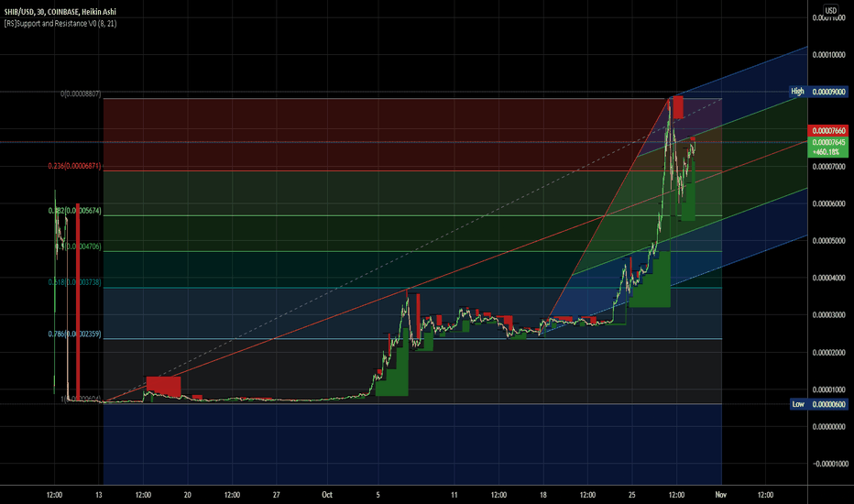
Task: Click the 11 date on time axis
Action: (454, 495)
